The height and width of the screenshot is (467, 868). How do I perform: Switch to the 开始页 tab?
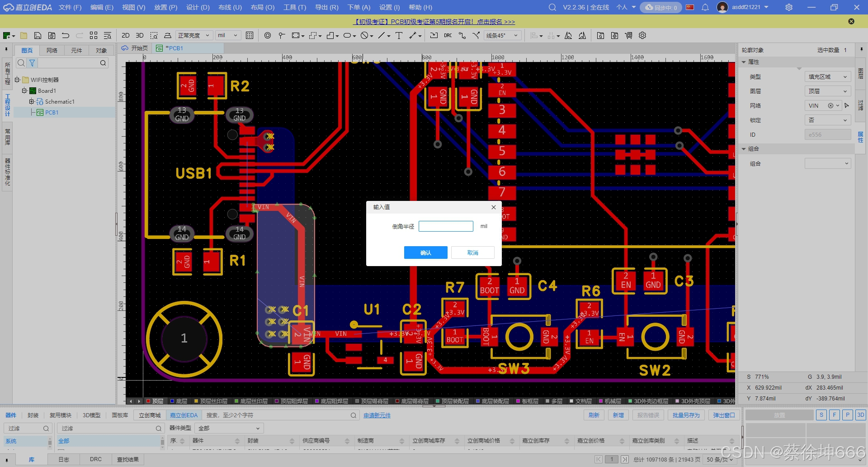135,48
